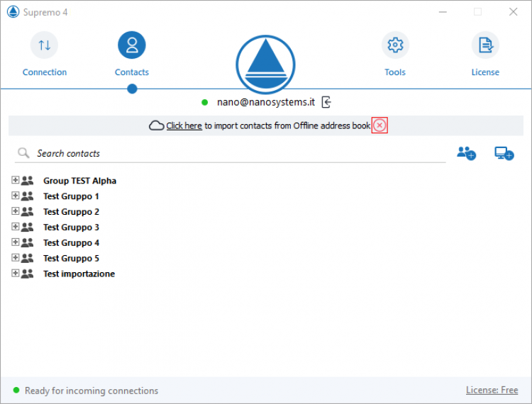Open the Tools gear icon
The image size is (532, 404).
pos(395,45)
